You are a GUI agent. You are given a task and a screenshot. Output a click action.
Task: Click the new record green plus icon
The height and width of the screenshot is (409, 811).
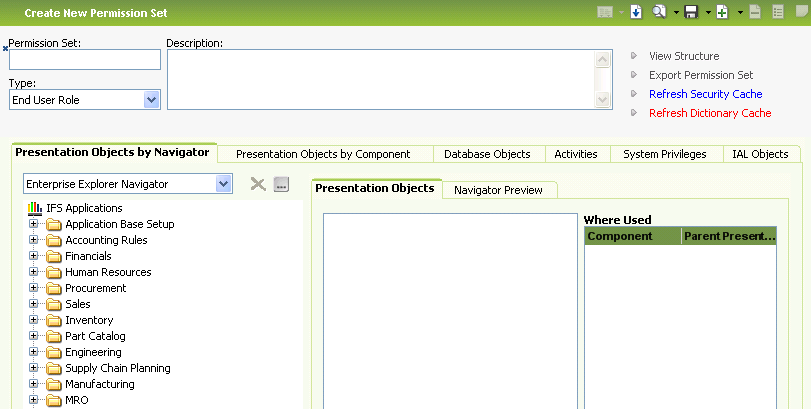tap(722, 13)
